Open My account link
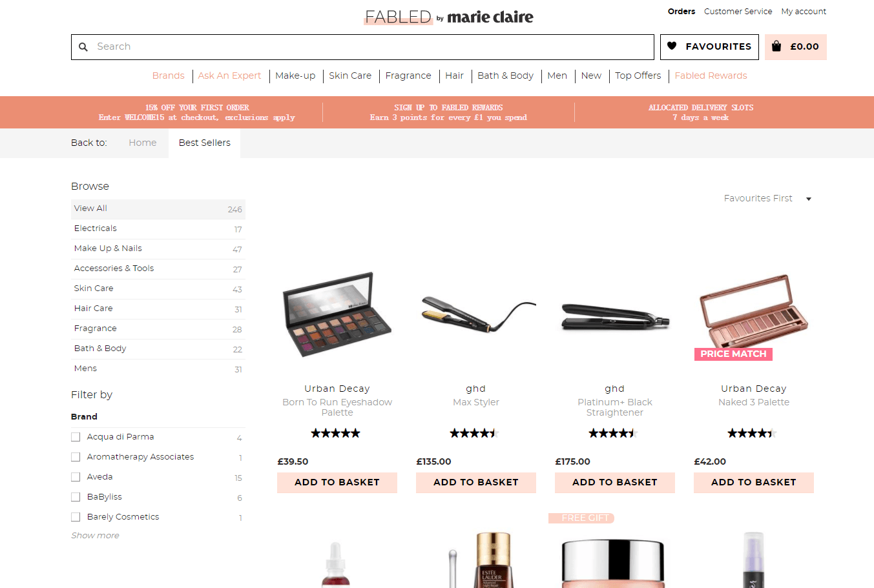Screen dimensions: 874x588 point(804,12)
